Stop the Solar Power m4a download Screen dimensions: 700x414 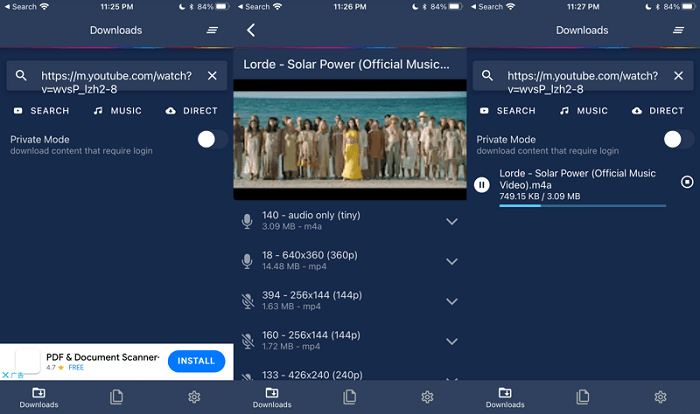[x=686, y=182]
